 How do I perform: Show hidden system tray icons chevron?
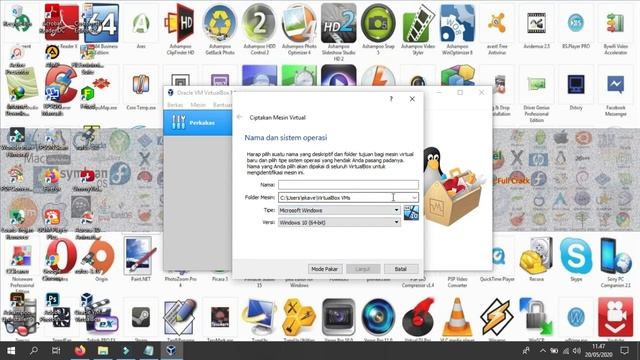(543, 351)
